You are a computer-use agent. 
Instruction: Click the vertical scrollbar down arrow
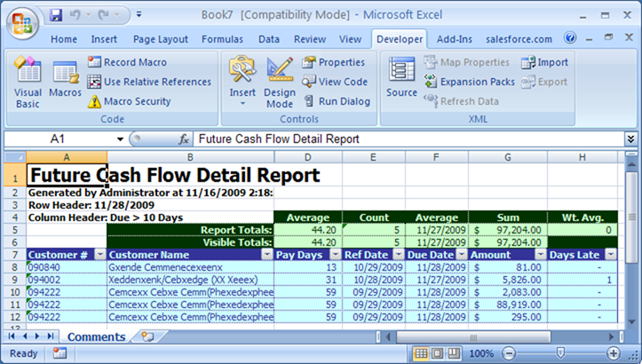pyautogui.click(x=631, y=322)
